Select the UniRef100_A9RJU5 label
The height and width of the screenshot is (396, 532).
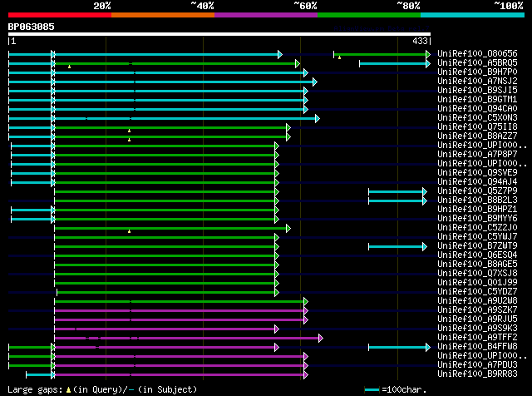(x=477, y=319)
